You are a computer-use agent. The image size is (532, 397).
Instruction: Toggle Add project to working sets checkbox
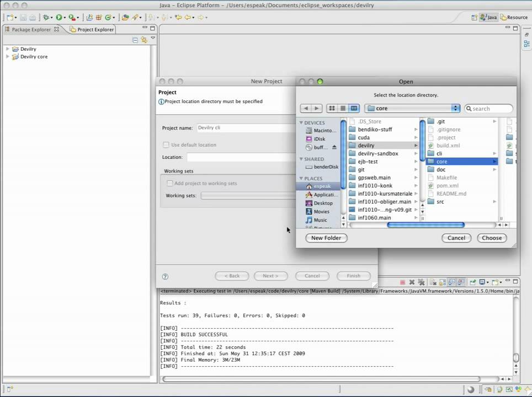click(x=169, y=184)
